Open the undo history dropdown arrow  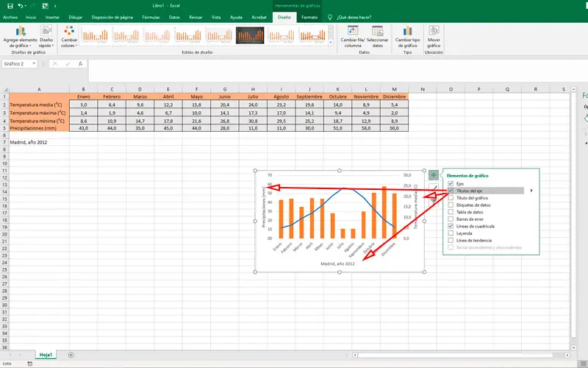(26, 6)
